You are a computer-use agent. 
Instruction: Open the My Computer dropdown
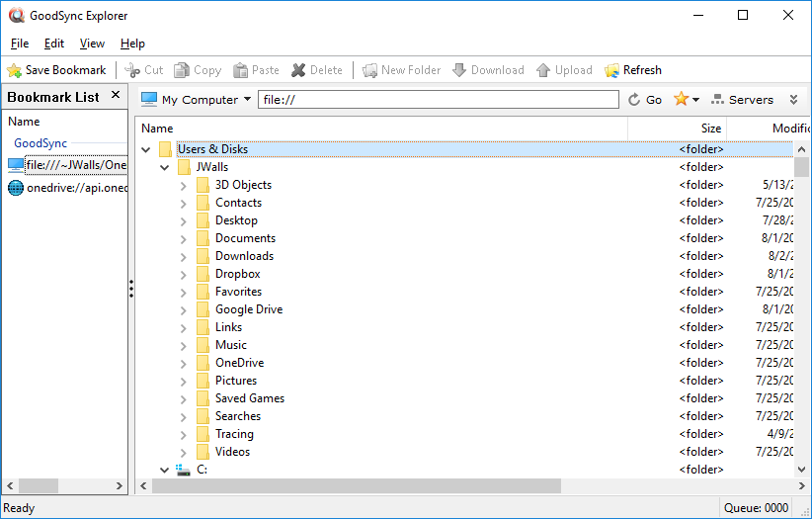196,100
